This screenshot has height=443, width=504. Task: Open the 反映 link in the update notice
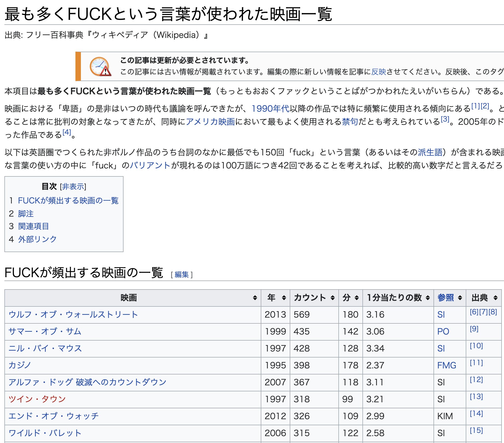coord(379,72)
